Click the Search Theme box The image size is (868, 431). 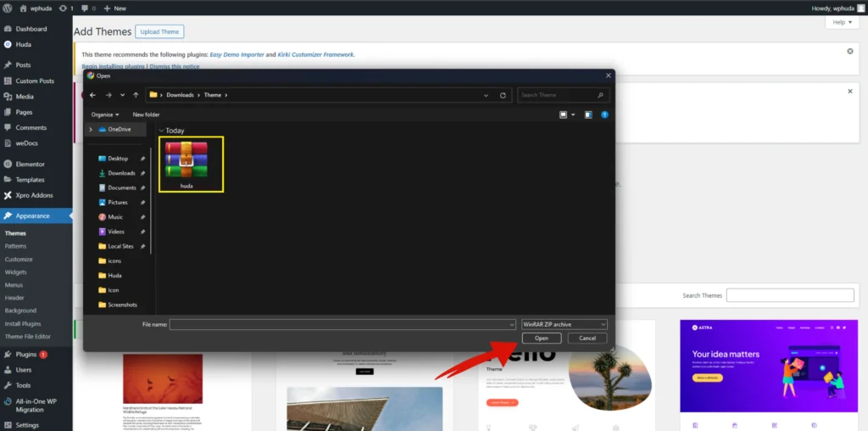click(564, 95)
